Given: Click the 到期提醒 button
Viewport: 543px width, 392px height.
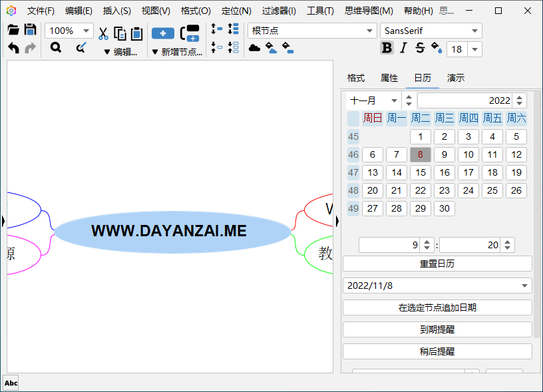Looking at the screenshot, I should (x=437, y=329).
